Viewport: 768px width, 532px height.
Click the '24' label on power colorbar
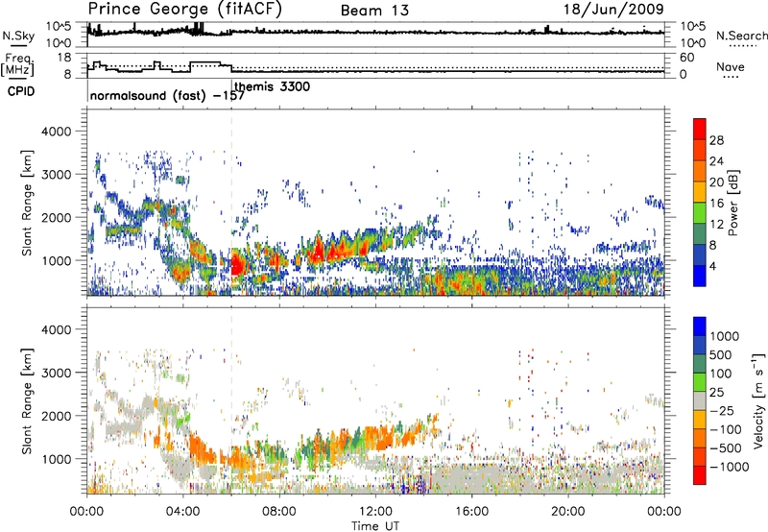pyautogui.click(x=716, y=161)
